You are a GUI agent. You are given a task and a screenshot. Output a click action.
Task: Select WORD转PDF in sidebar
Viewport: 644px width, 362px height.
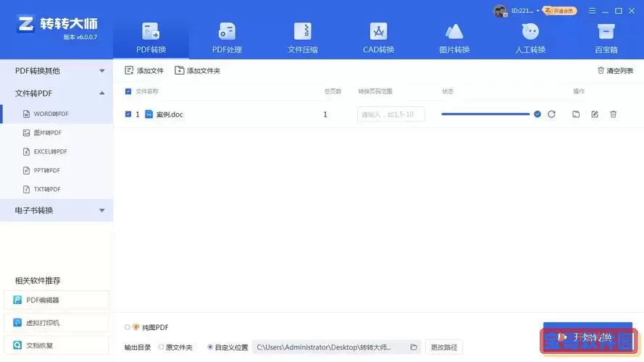pos(57,114)
